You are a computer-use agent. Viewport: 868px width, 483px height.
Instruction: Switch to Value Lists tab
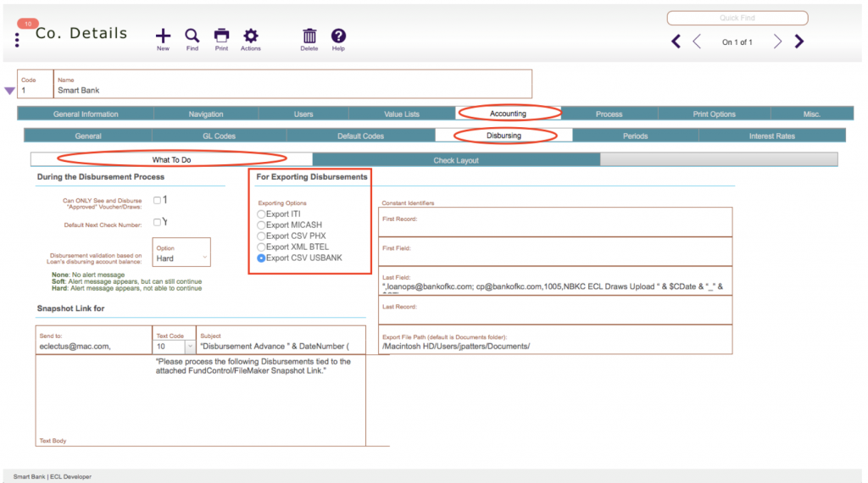(x=402, y=114)
